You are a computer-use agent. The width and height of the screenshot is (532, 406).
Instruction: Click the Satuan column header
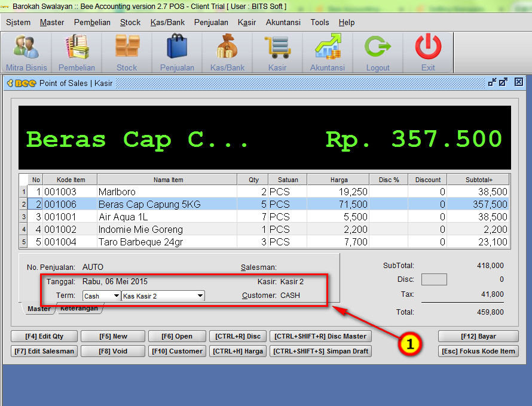[288, 180]
